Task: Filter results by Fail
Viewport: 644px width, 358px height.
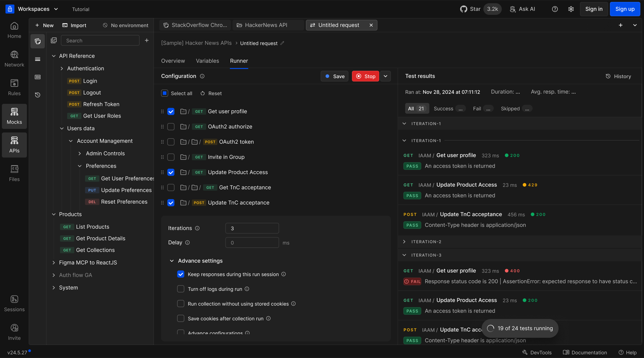Action: [x=482, y=109]
